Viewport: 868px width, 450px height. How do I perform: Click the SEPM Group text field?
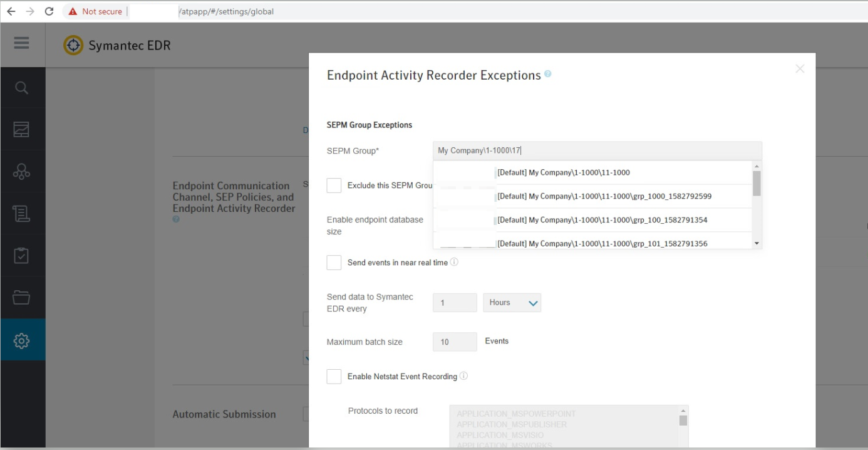click(597, 150)
